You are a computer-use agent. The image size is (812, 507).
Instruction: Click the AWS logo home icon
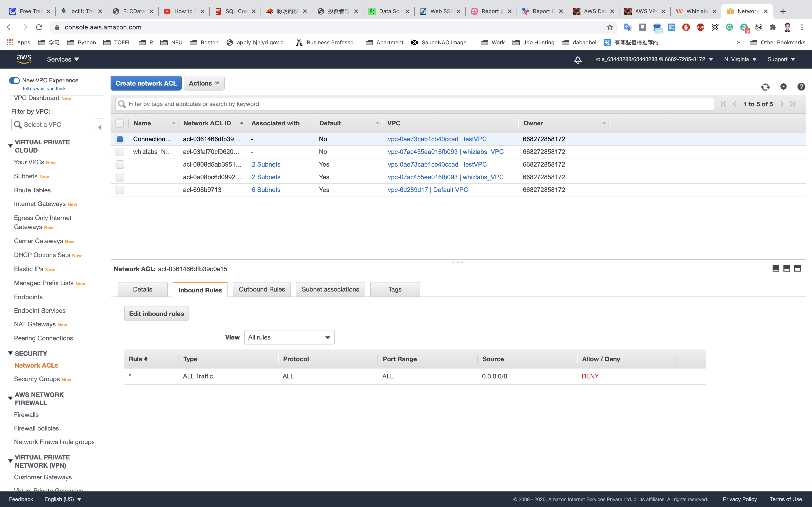click(24, 59)
